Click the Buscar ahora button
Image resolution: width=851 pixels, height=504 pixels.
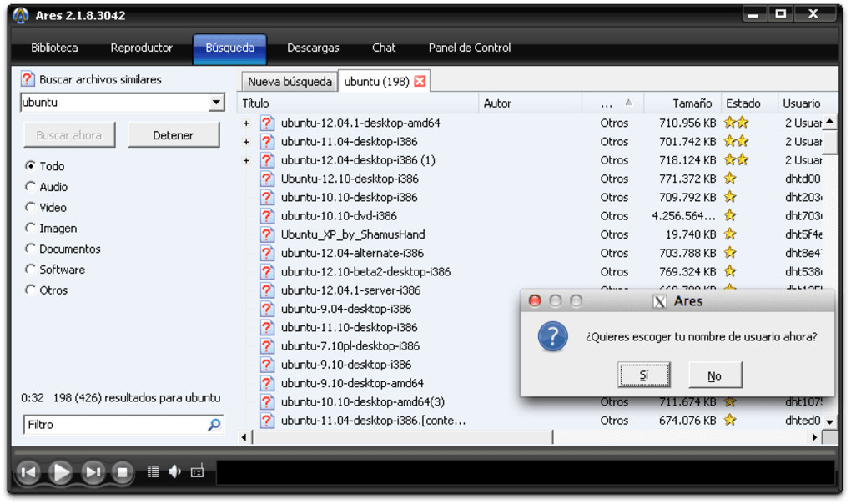tap(69, 135)
